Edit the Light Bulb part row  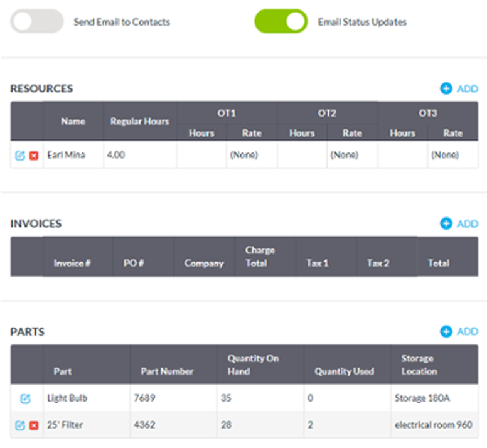click(25, 398)
